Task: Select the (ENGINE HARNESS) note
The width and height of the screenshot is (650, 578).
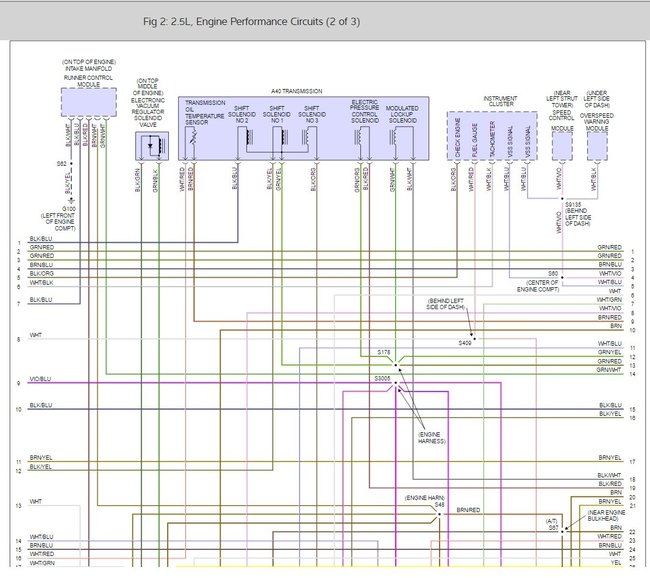Action: coord(432,438)
